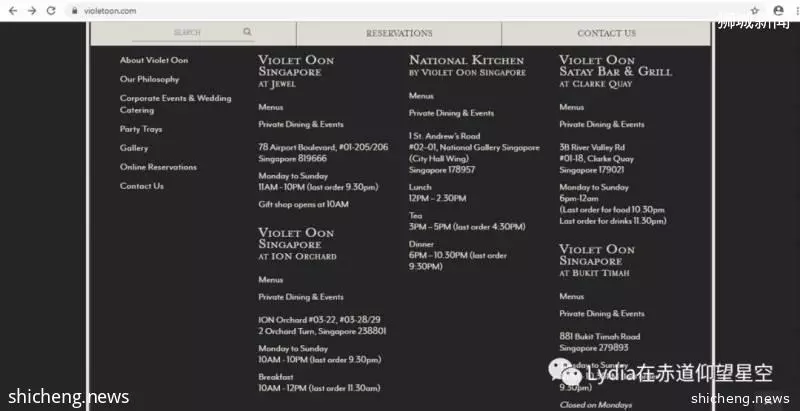
Task: Select 1 St. Andrew's Road address text
Action: (444, 136)
